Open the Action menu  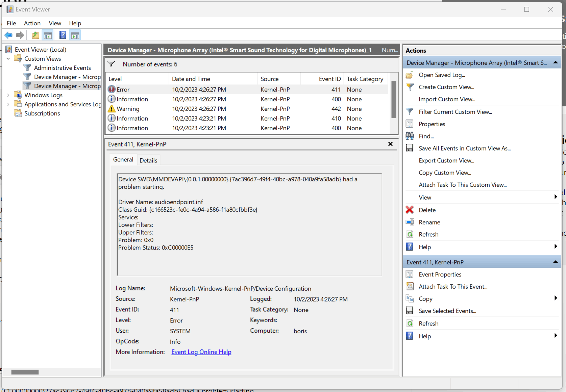tap(32, 23)
